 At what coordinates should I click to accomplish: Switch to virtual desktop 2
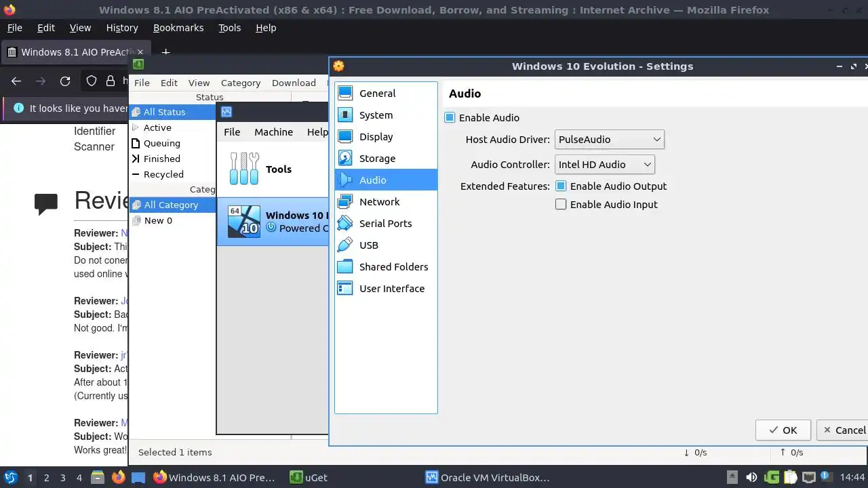(x=46, y=477)
